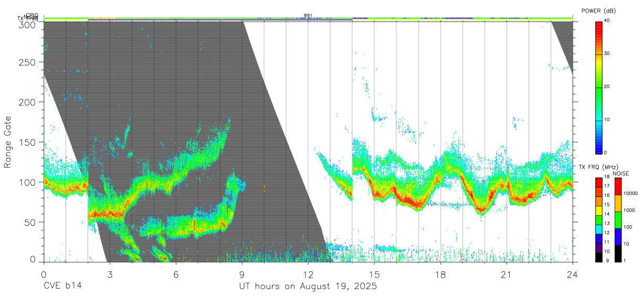Click the 10 label beside the power colorbar
644x297 pixels.
607,120
